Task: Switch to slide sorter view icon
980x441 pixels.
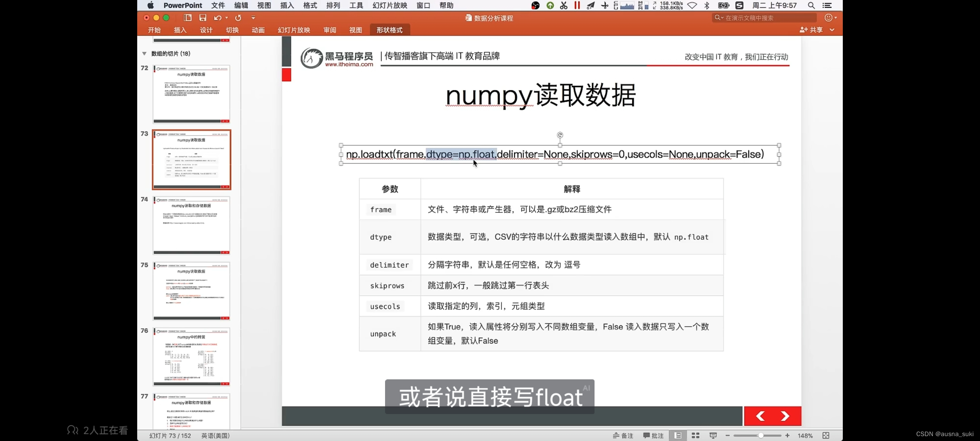Action: point(695,435)
